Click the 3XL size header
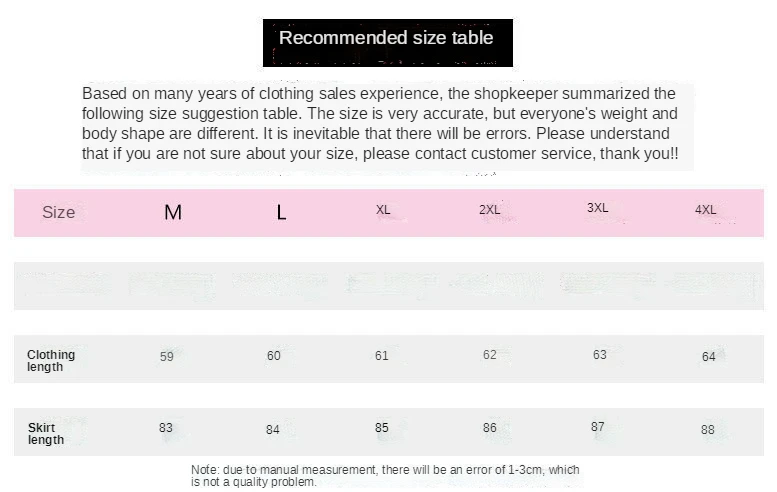The height and width of the screenshot is (492, 777). pos(597,208)
